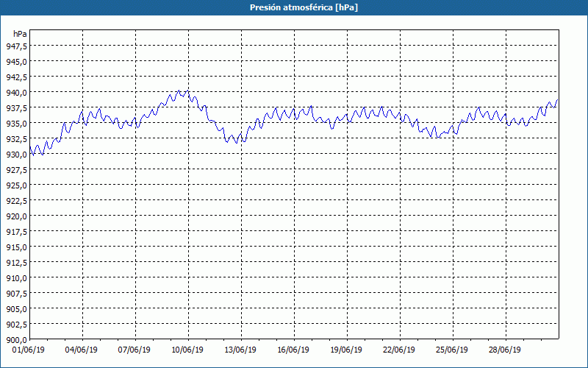
Task: Click the pressure curve end at right edge
Action: point(558,99)
